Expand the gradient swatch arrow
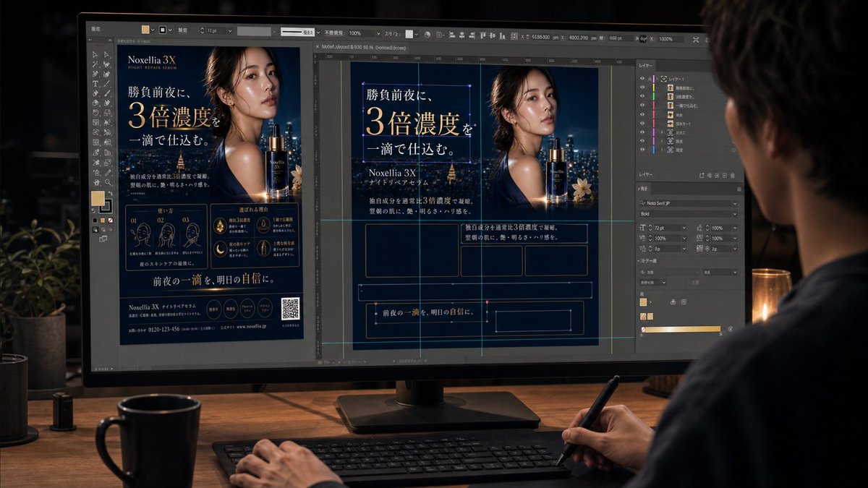This screenshot has height=488, width=868. pos(650,302)
